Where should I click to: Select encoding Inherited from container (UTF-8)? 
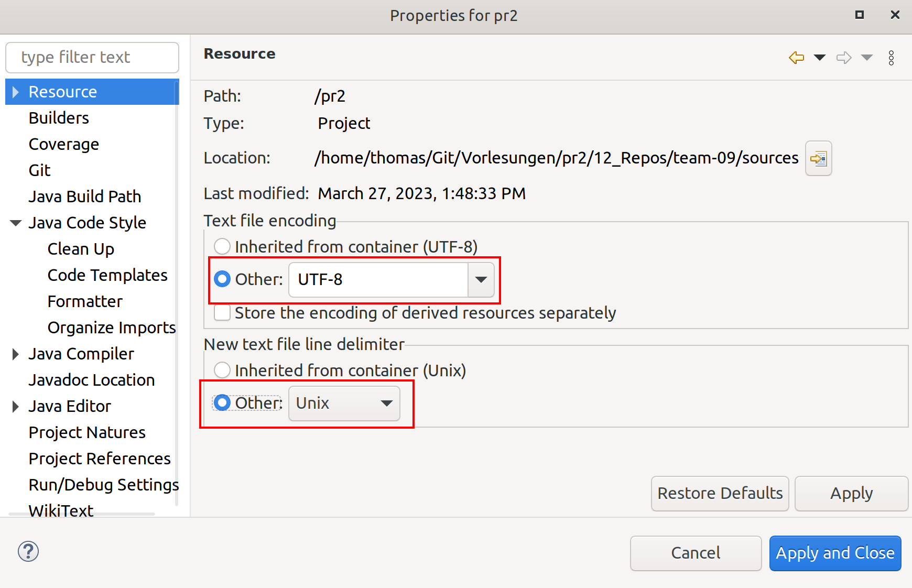[x=222, y=246]
